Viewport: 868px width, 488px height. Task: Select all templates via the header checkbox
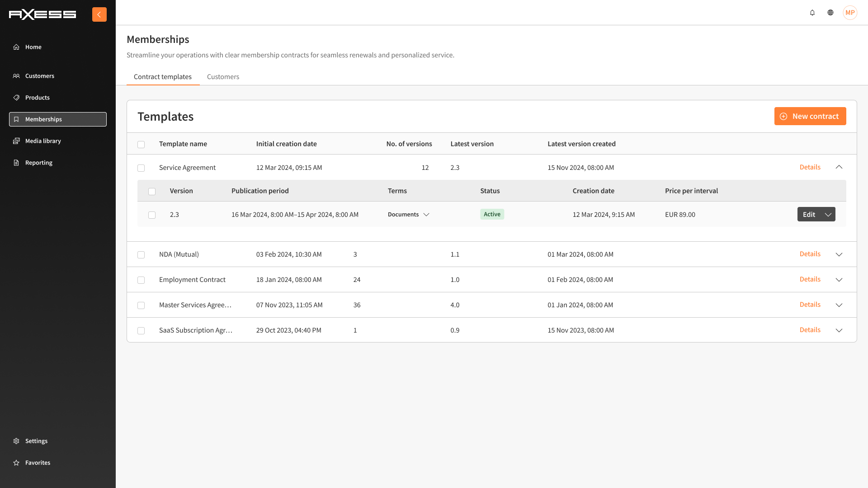pyautogui.click(x=141, y=145)
